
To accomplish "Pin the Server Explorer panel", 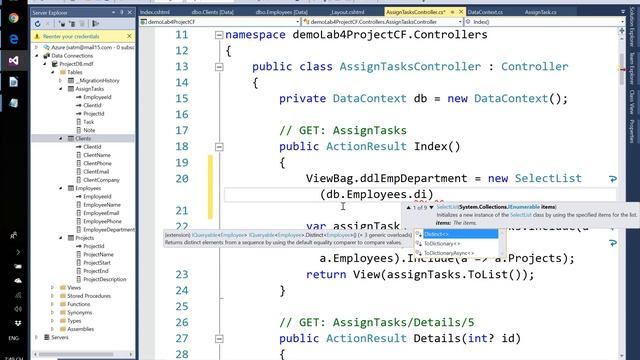I will [x=122, y=12].
